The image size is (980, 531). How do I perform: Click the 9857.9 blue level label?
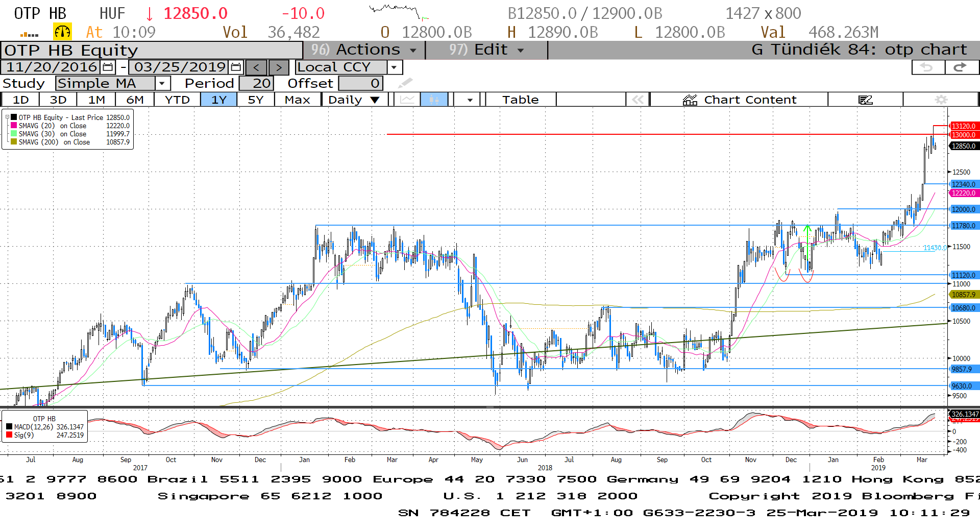(x=964, y=369)
